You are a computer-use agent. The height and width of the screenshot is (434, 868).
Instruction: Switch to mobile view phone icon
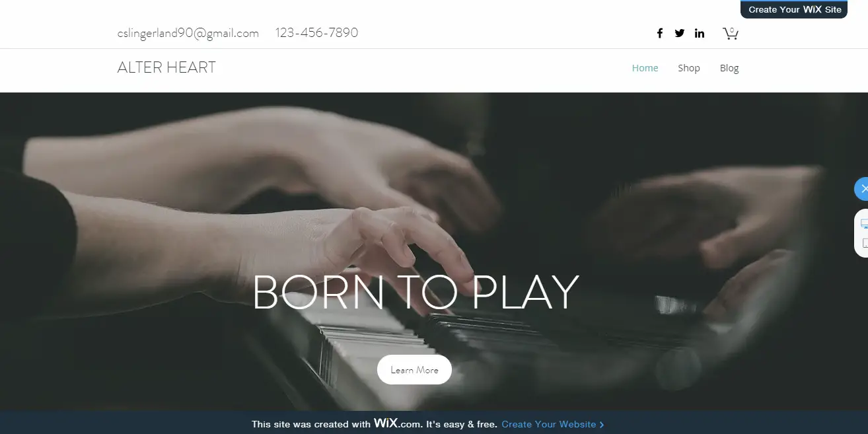pos(865,243)
